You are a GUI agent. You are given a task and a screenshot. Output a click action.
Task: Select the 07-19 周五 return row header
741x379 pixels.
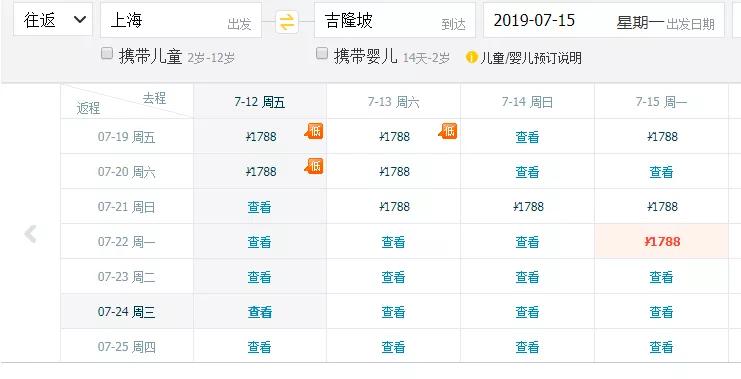click(127, 137)
